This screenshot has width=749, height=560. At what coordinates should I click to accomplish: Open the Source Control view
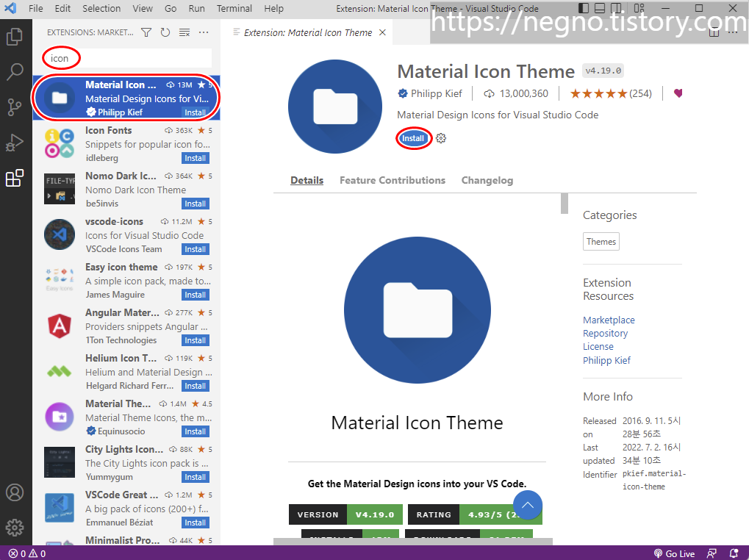pyautogui.click(x=15, y=107)
